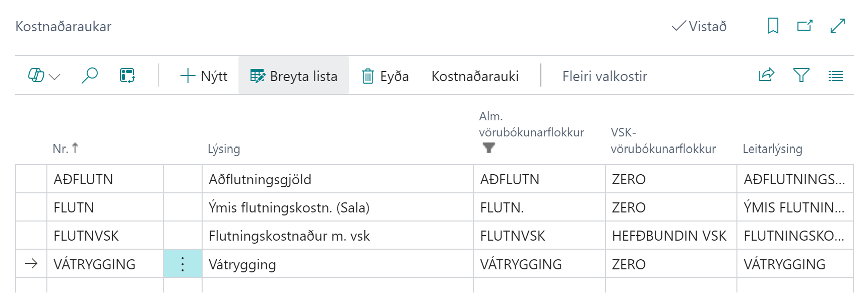Expand the page with the diagonal arrows icon
The image size is (868, 293).
[x=837, y=26]
